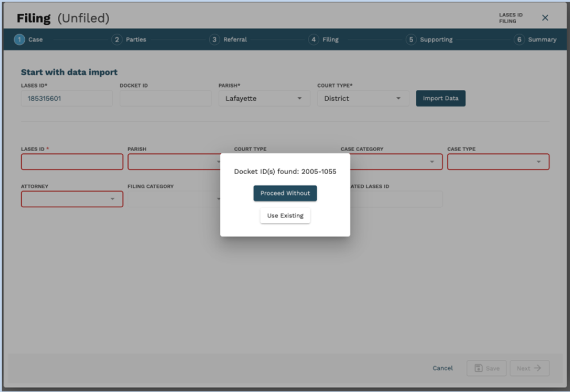Click the step 5 Supporting number icon
The image size is (570, 392).
411,40
